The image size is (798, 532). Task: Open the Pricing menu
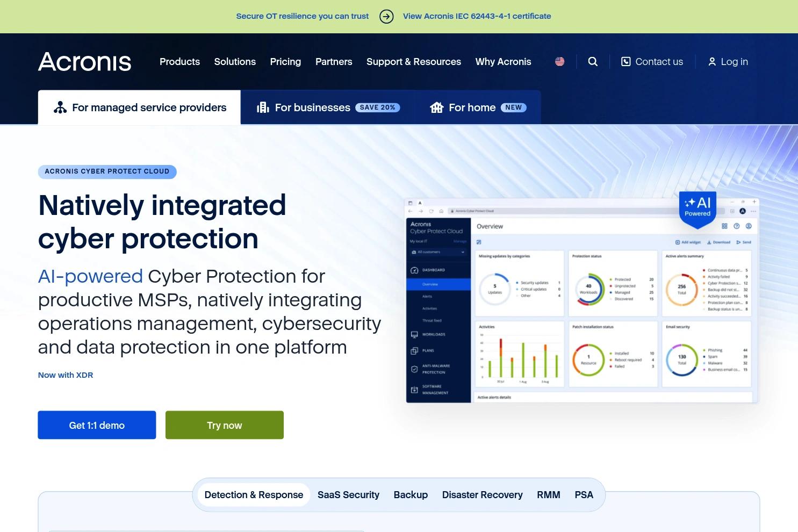pos(285,62)
